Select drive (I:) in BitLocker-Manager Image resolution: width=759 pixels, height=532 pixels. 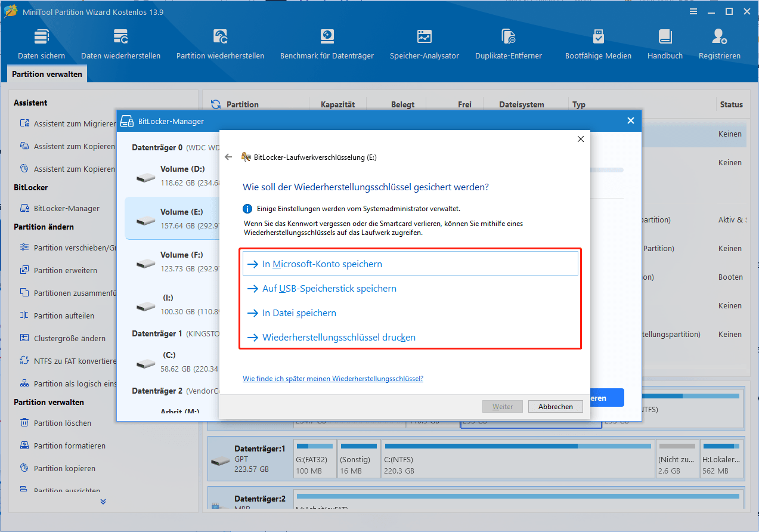click(x=172, y=304)
